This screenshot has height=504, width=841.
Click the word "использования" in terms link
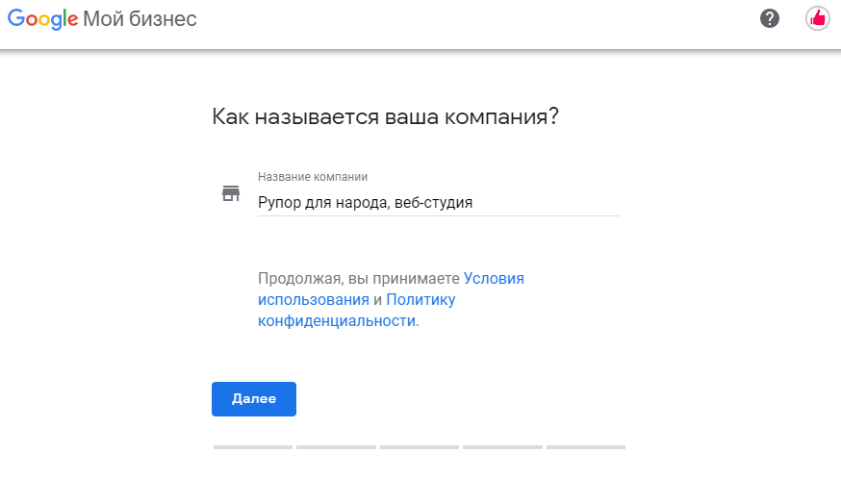tap(314, 300)
